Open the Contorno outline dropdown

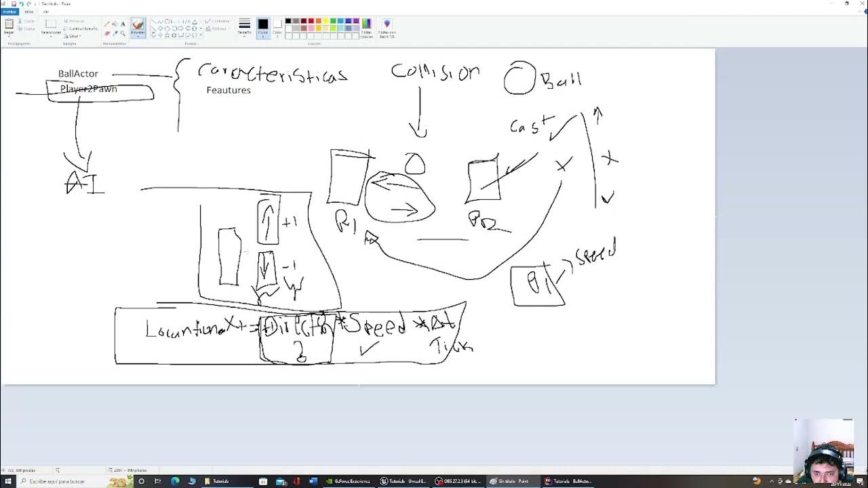219,21
